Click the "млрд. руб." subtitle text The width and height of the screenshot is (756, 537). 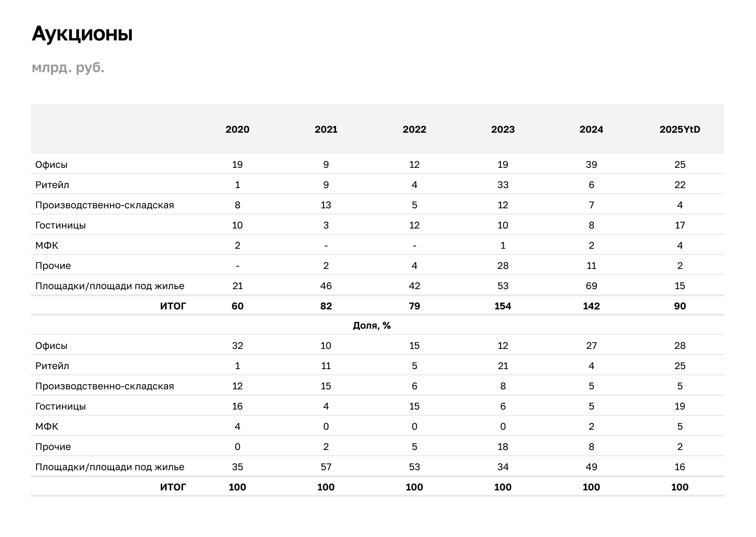68,68
